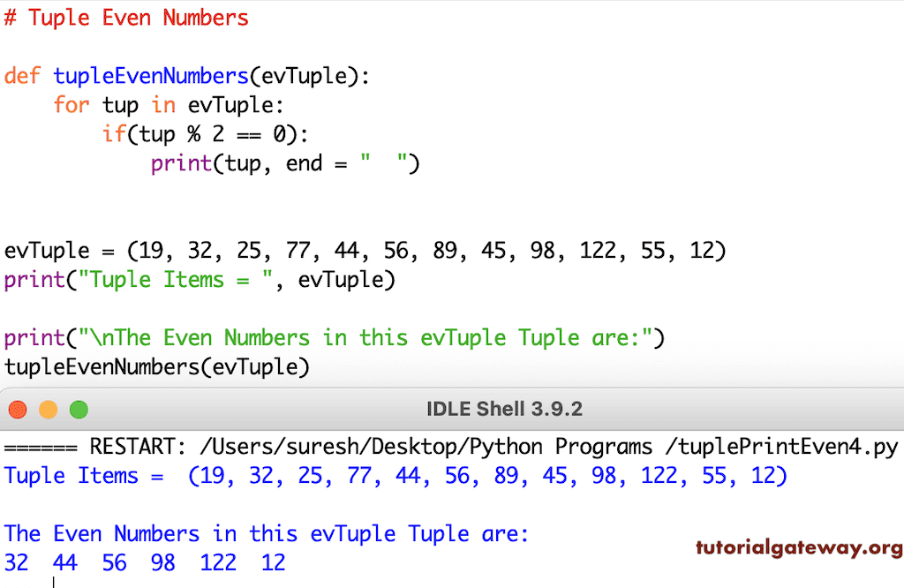
Task: Click the def keyword in the editor
Action: point(22,76)
